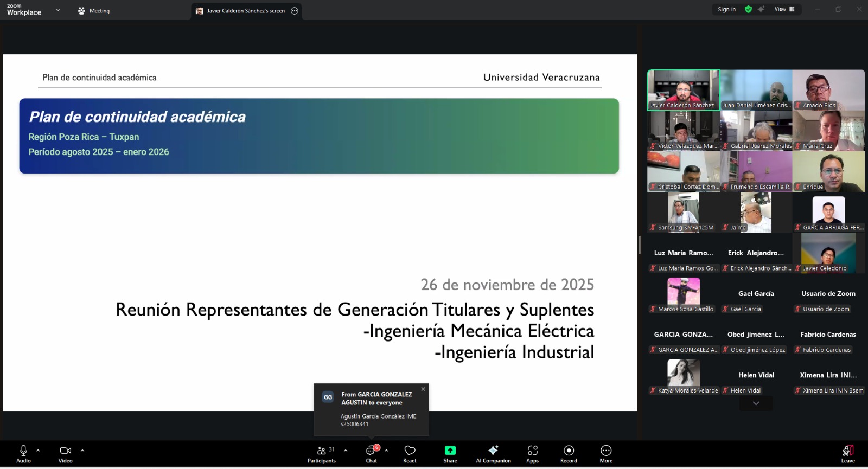The width and height of the screenshot is (868, 469).
Task: Select the Meeting tab
Action: coord(94,11)
